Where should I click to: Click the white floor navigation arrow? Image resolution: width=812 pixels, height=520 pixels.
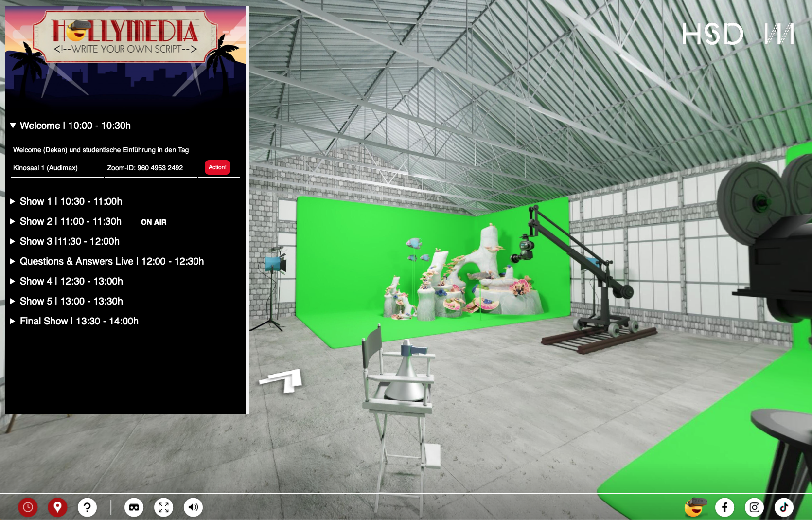(283, 380)
